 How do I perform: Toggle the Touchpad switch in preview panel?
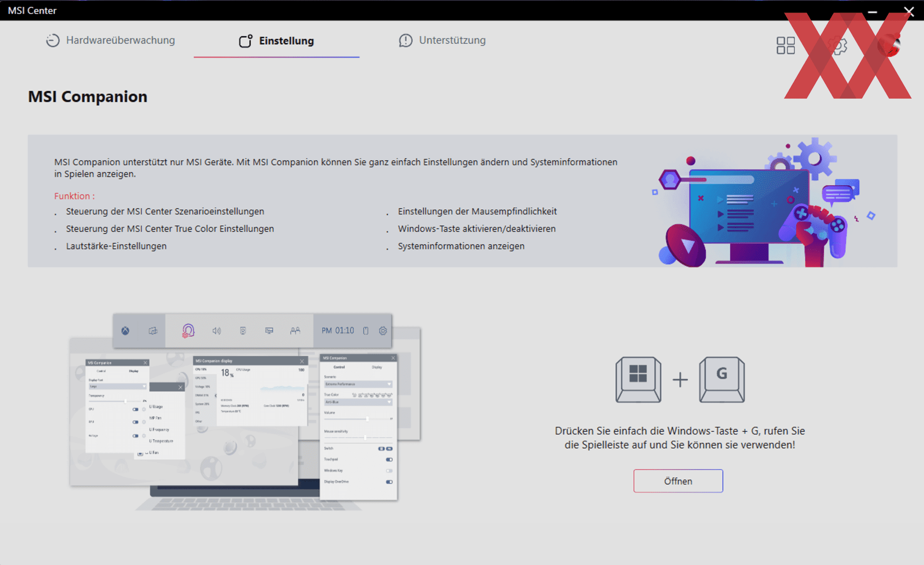(x=389, y=460)
